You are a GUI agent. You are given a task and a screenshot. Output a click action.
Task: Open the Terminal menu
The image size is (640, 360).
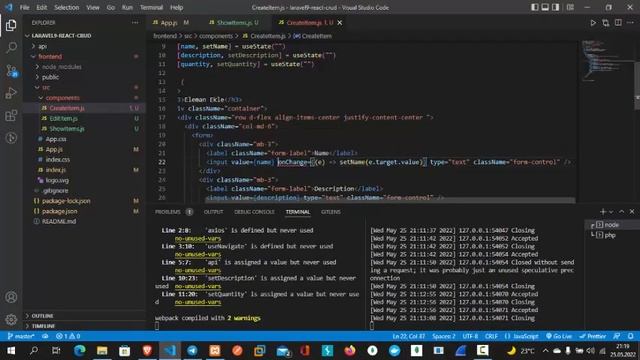click(x=151, y=7)
